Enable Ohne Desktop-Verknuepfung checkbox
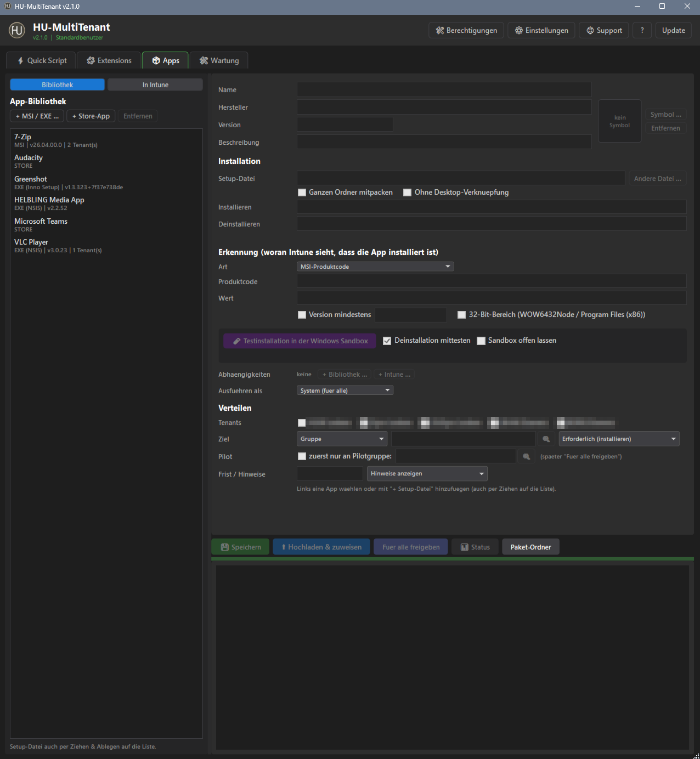Viewport: 700px width, 759px height. point(408,192)
